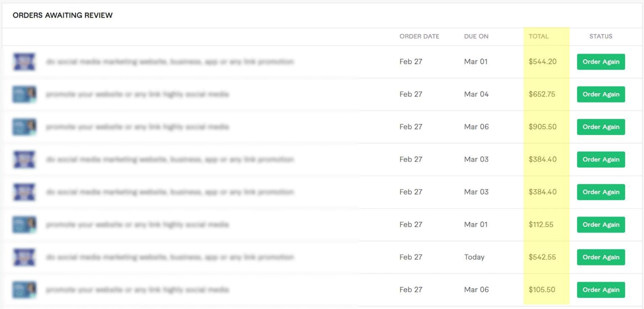Open the gig thumbnail for the order due Today
The width and height of the screenshot is (644, 309).
click(x=24, y=257)
